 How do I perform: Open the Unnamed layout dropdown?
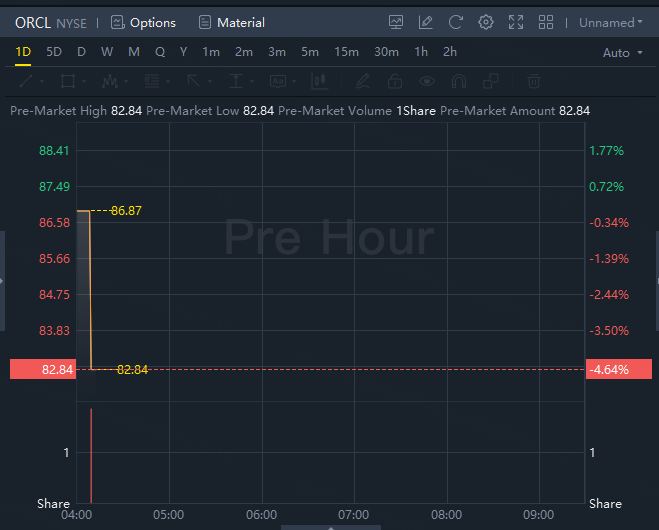[x=611, y=22]
